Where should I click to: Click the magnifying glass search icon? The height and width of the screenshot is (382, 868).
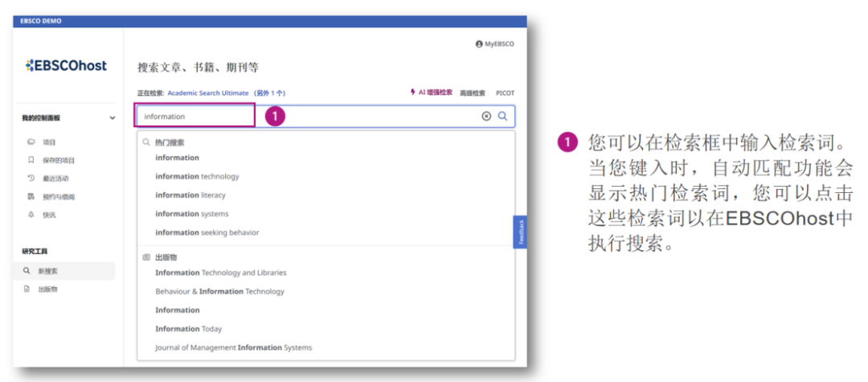point(502,117)
